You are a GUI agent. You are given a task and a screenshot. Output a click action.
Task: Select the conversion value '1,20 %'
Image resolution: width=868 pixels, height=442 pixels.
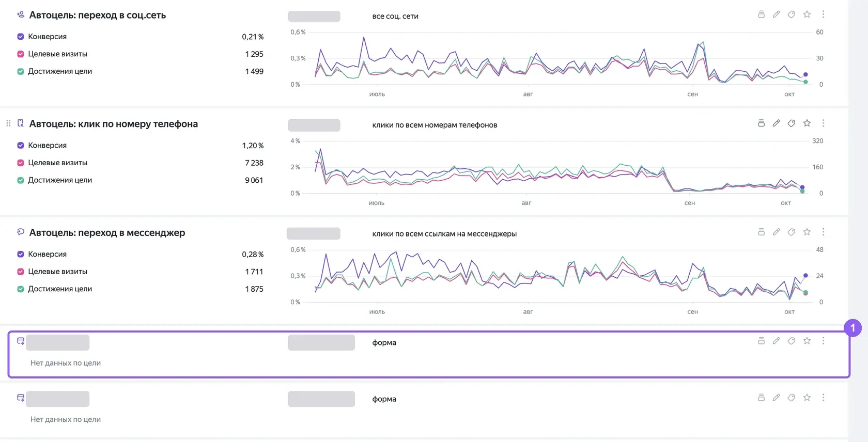(x=253, y=146)
